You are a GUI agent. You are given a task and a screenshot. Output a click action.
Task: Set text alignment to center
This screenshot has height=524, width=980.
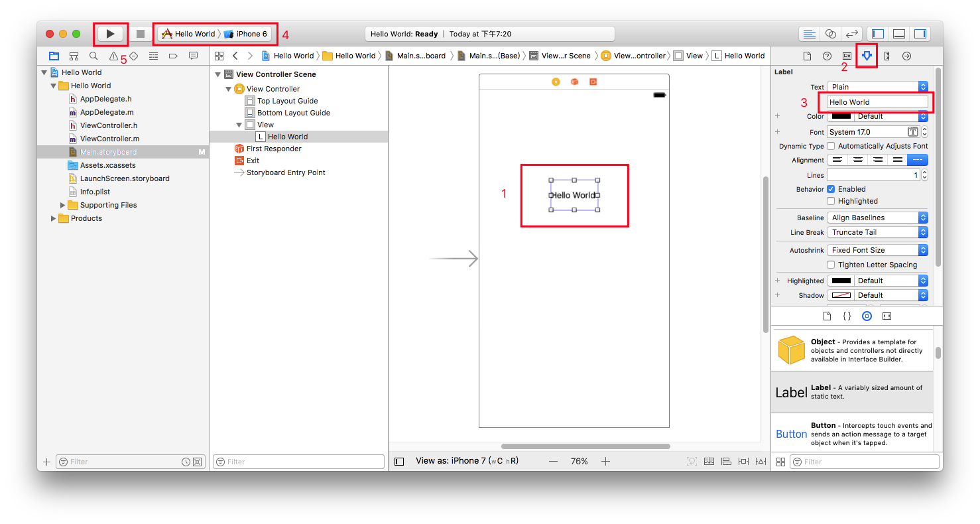point(857,160)
